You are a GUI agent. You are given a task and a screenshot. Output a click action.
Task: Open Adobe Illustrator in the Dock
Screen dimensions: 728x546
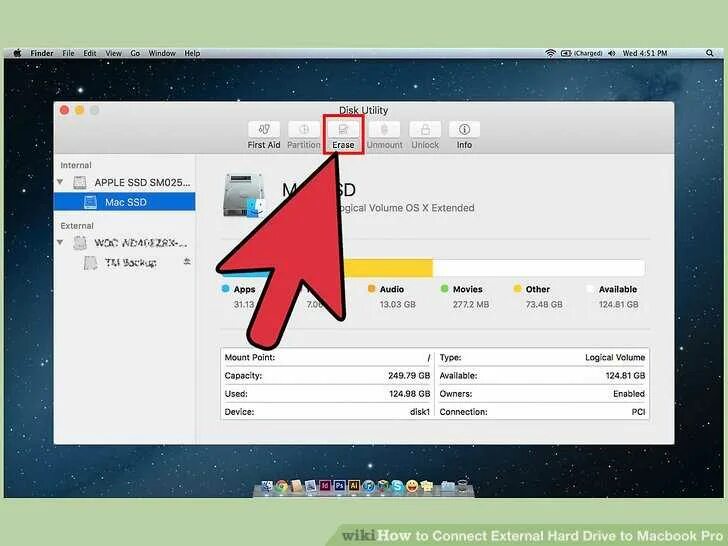[x=354, y=485]
